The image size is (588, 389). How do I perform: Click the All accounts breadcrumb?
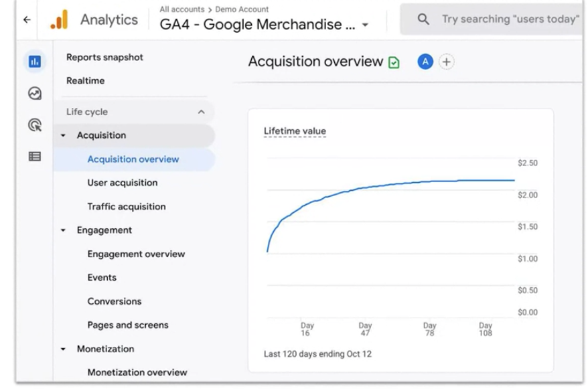pos(182,9)
